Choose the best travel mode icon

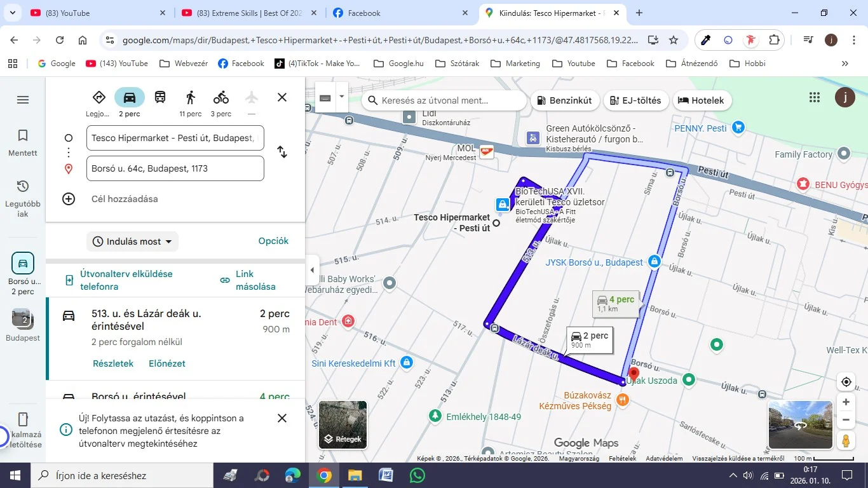[98, 97]
